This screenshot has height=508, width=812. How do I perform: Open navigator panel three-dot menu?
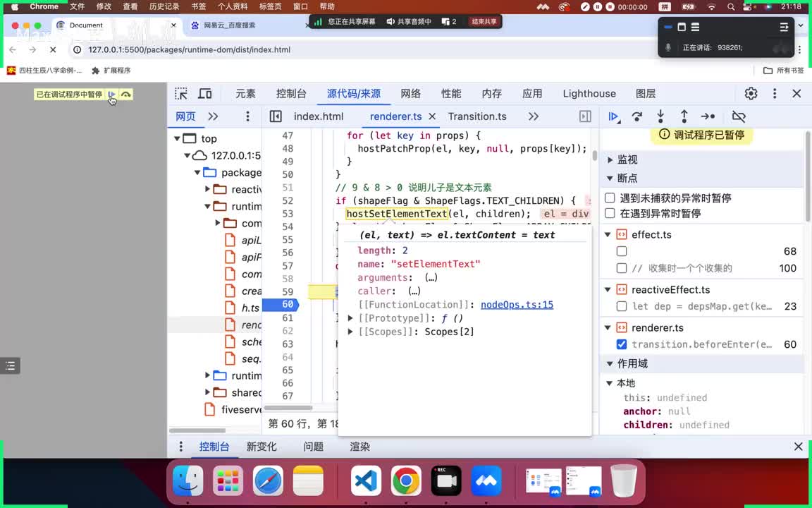point(247,116)
